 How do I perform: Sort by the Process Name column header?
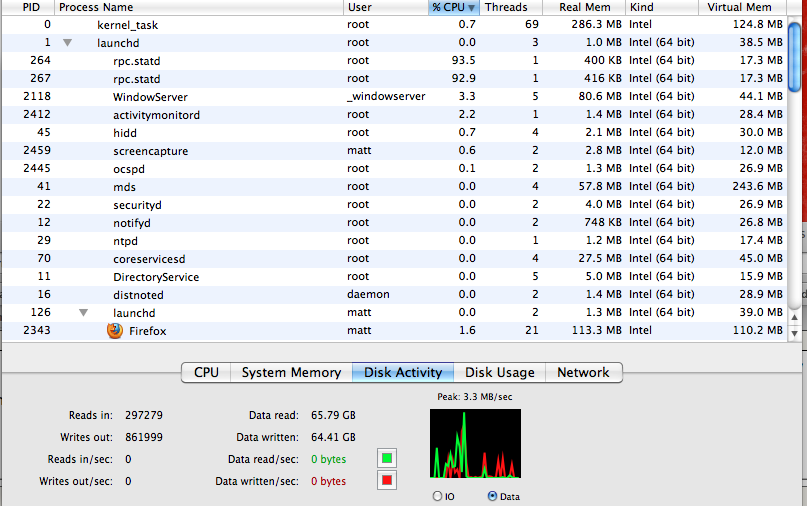199,7
